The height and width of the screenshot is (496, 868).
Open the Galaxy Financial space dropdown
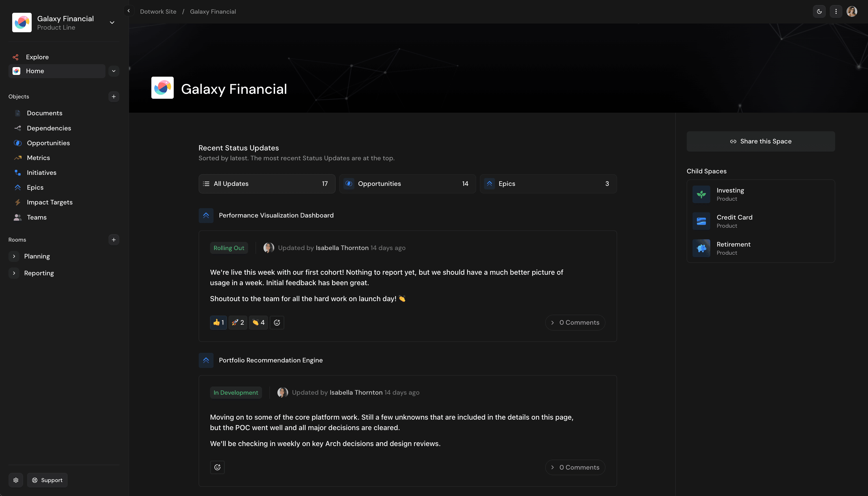coord(112,22)
